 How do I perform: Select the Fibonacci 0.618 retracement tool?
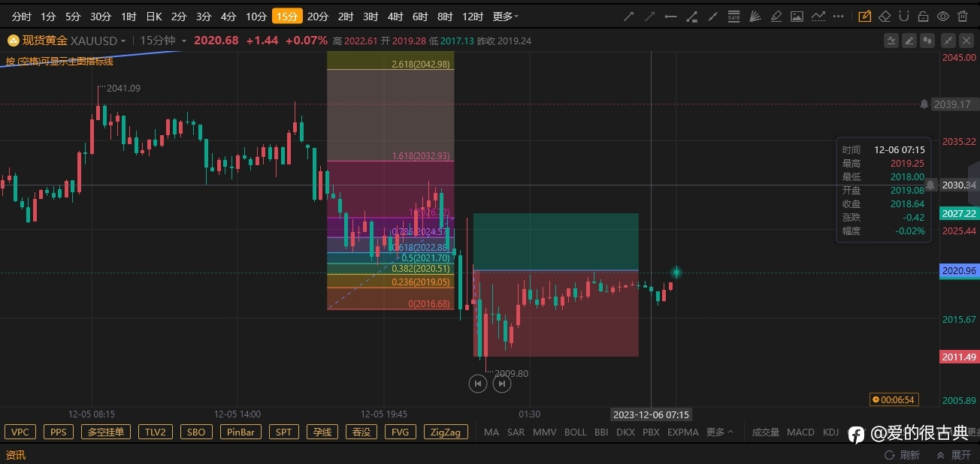coord(733,17)
